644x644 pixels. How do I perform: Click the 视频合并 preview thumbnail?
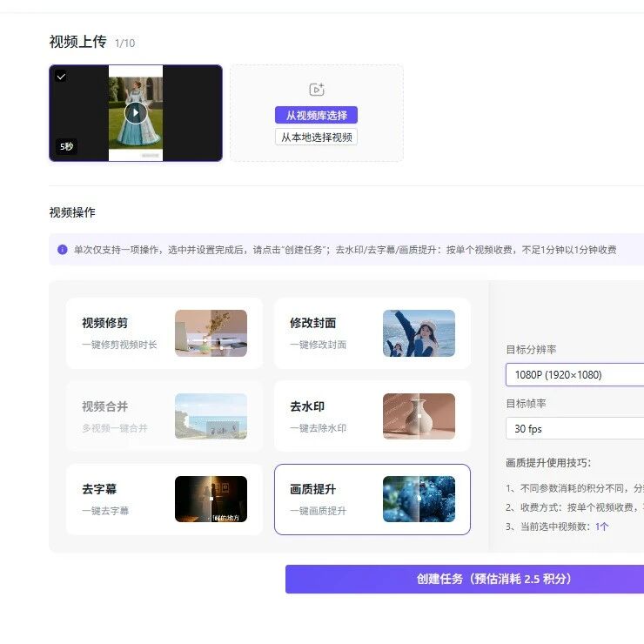[x=211, y=416]
